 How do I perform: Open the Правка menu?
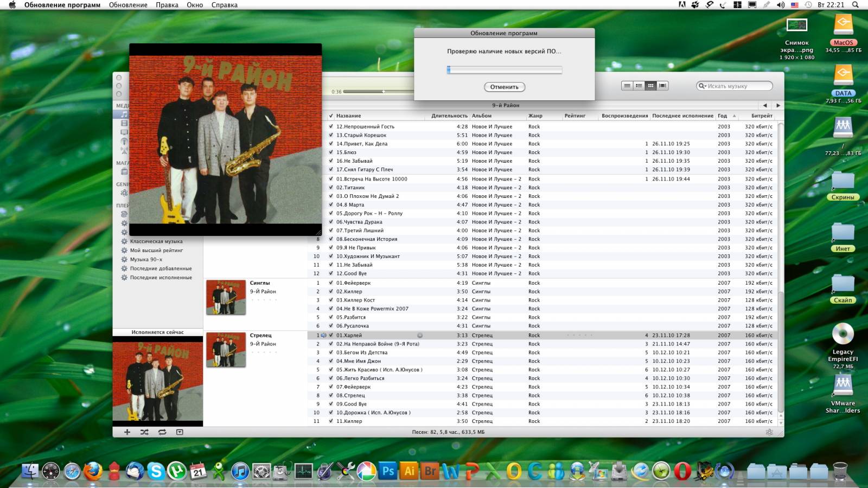tap(167, 5)
